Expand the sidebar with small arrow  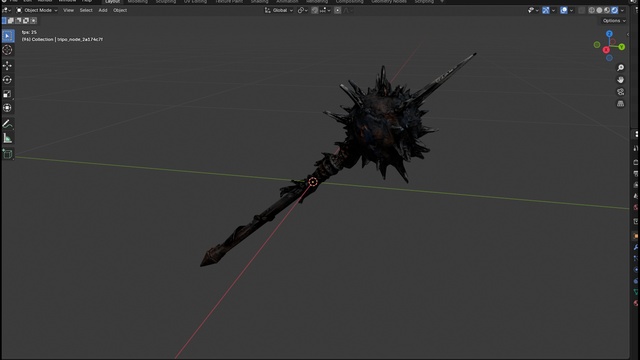pos(628,35)
